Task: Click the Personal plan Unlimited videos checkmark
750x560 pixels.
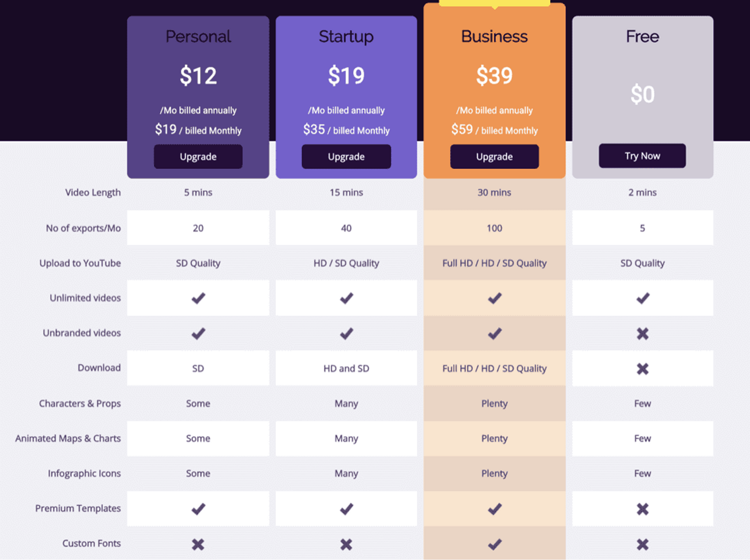Action: [x=198, y=298]
